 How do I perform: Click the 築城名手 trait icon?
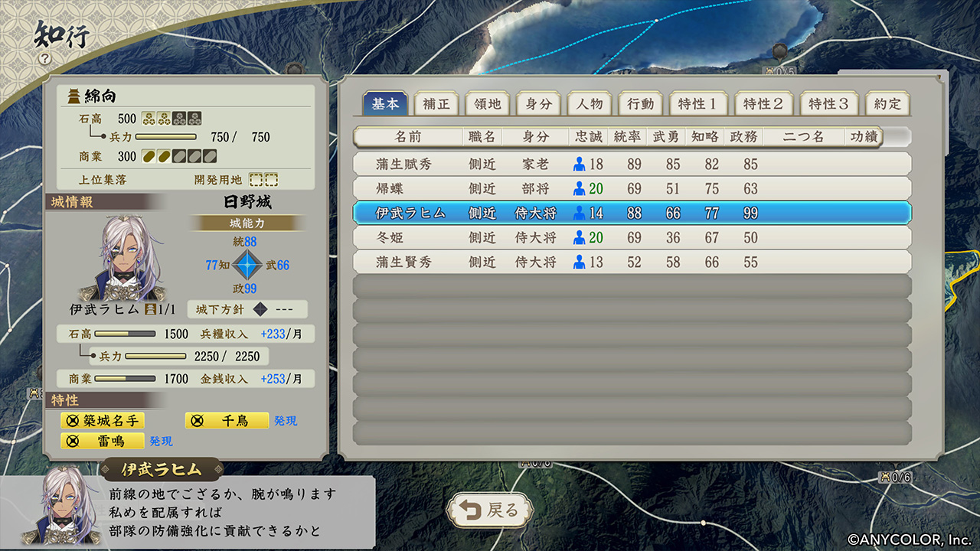click(x=73, y=421)
